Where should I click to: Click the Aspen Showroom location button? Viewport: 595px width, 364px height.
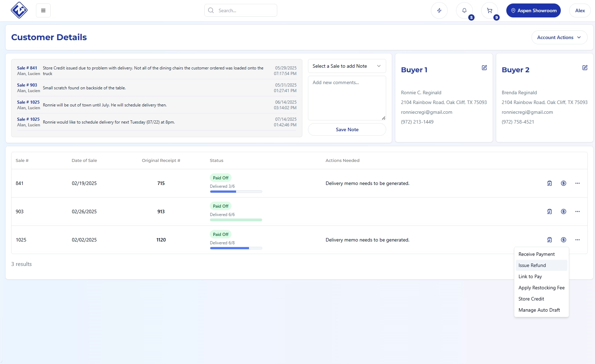point(533,10)
